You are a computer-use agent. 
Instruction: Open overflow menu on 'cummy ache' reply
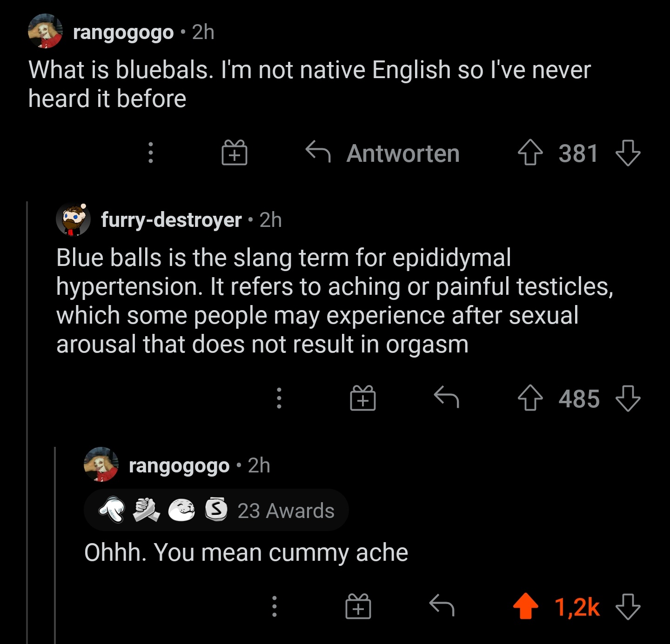[274, 606]
